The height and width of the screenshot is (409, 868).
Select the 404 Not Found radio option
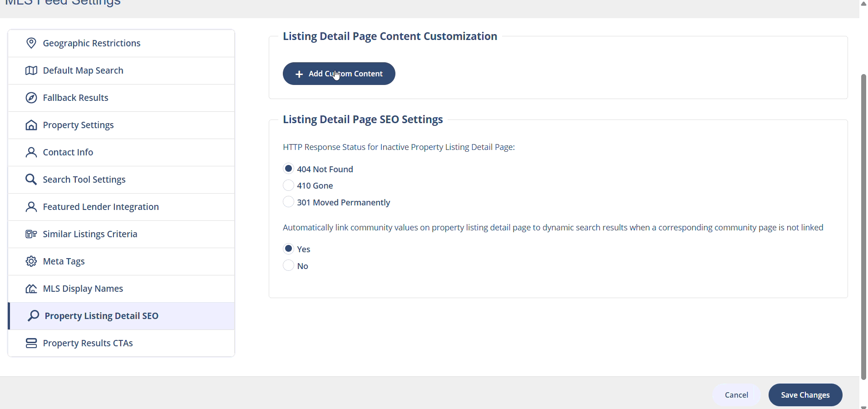tap(288, 169)
